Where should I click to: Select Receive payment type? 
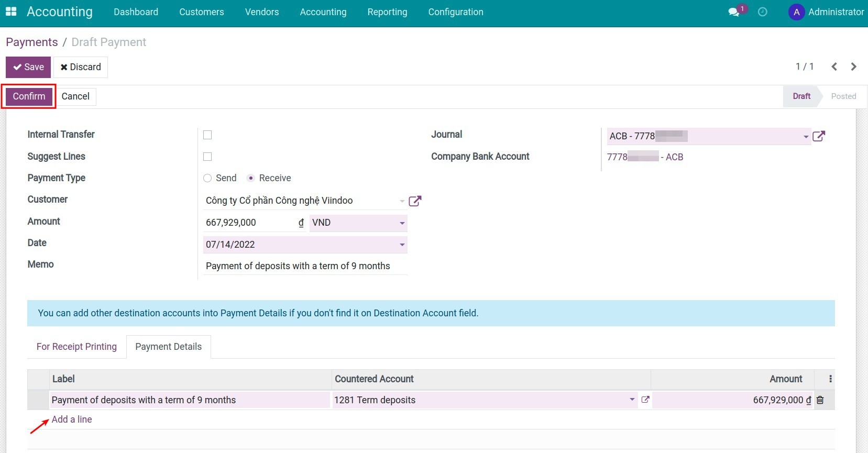(x=251, y=178)
